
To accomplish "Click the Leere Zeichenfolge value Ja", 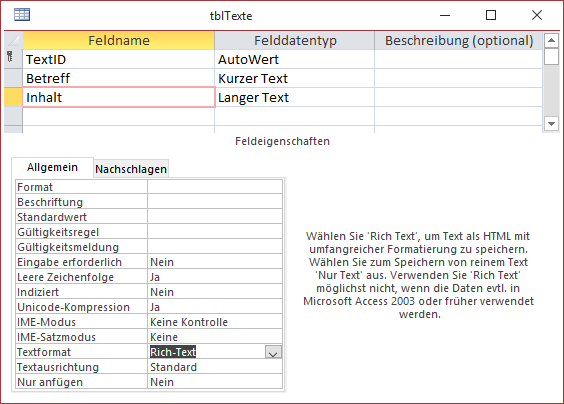I will coord(215,277).
